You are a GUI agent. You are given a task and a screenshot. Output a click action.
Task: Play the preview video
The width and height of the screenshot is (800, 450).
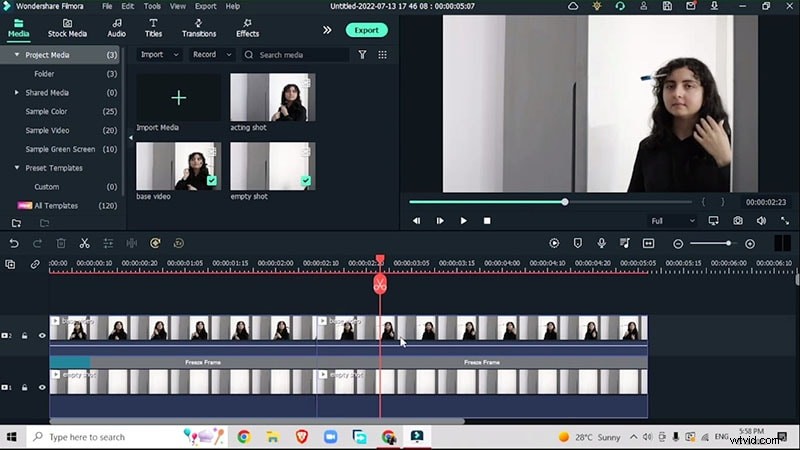(463, 221)
